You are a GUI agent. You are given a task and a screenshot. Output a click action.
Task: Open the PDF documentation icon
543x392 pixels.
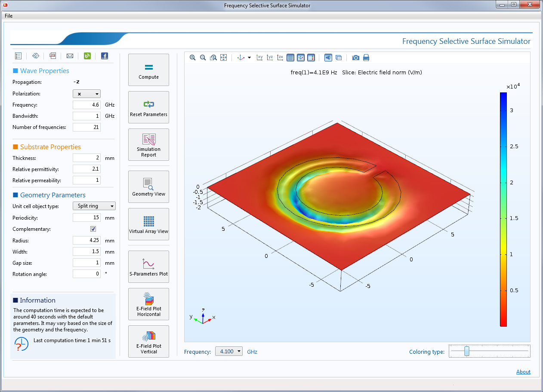click(52, 56)
